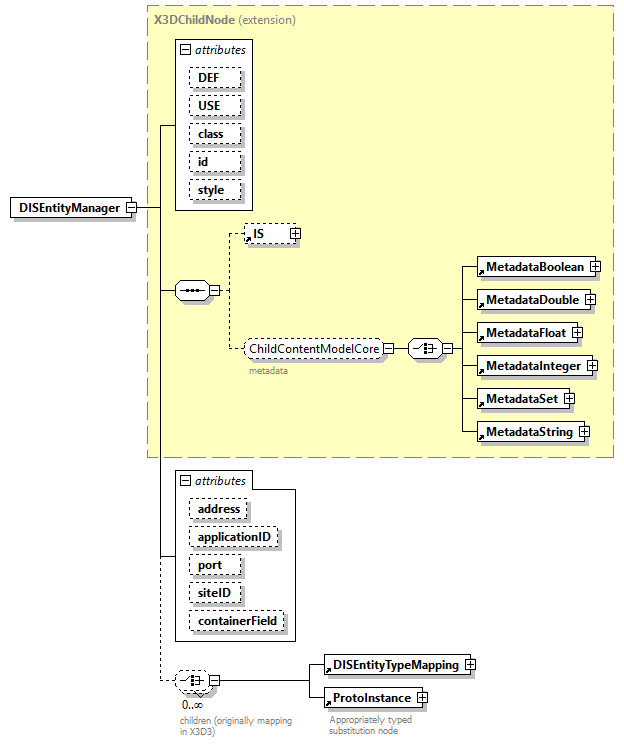The width and height of the screenshot is (624, 744).
Task: Select the DEF attribute
Action: 215,78
